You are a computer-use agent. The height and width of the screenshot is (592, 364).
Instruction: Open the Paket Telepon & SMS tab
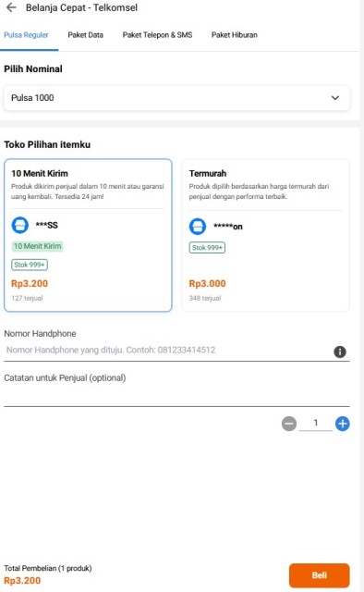[x=157, y=35]
